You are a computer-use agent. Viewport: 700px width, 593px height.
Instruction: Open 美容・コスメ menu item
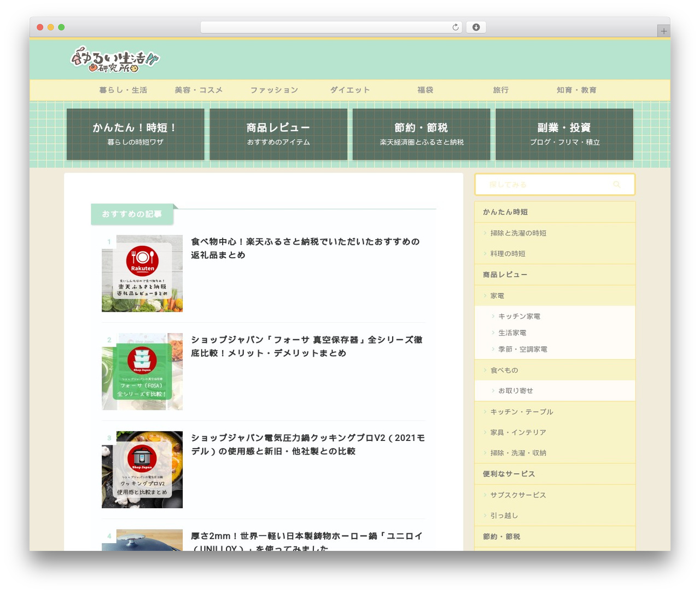[x=199, y=90]
